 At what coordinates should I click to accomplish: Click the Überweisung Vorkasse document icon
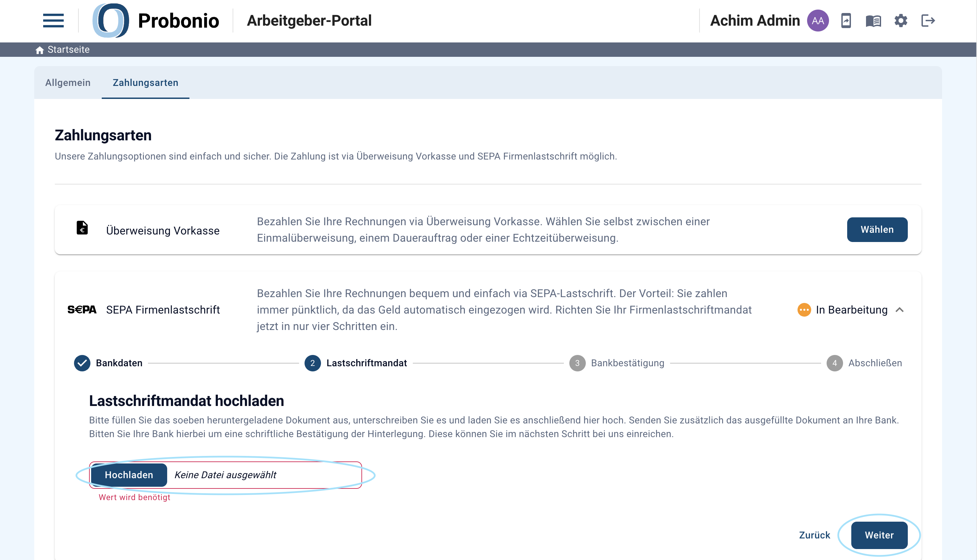[82, 228]
